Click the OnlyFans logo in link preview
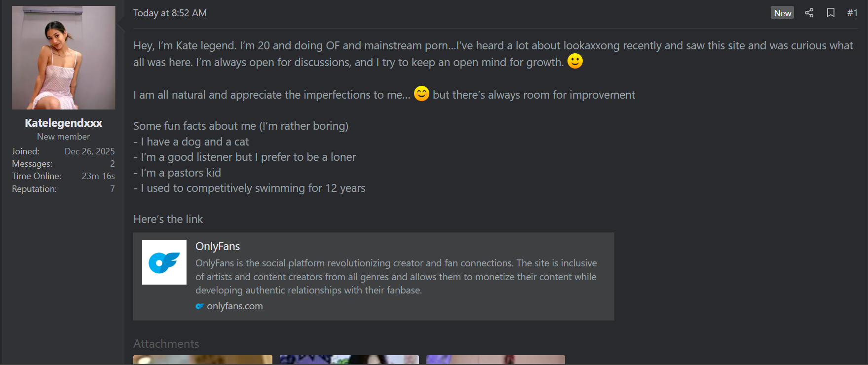The image size is (868, 365). [x=164, y=262]
